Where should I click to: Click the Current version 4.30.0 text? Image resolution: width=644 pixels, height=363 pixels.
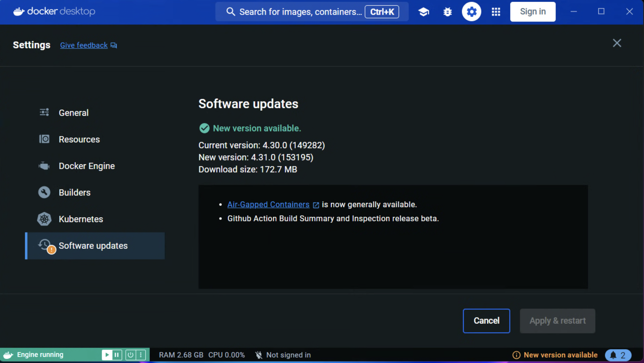pyautogui.click(x=262, y=145)
